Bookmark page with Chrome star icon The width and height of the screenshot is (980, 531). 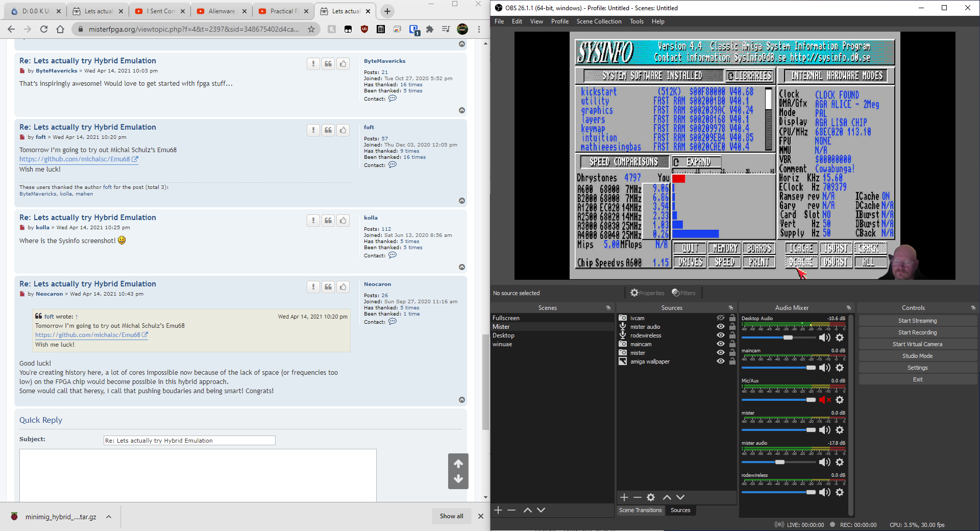tap(311, 29)
